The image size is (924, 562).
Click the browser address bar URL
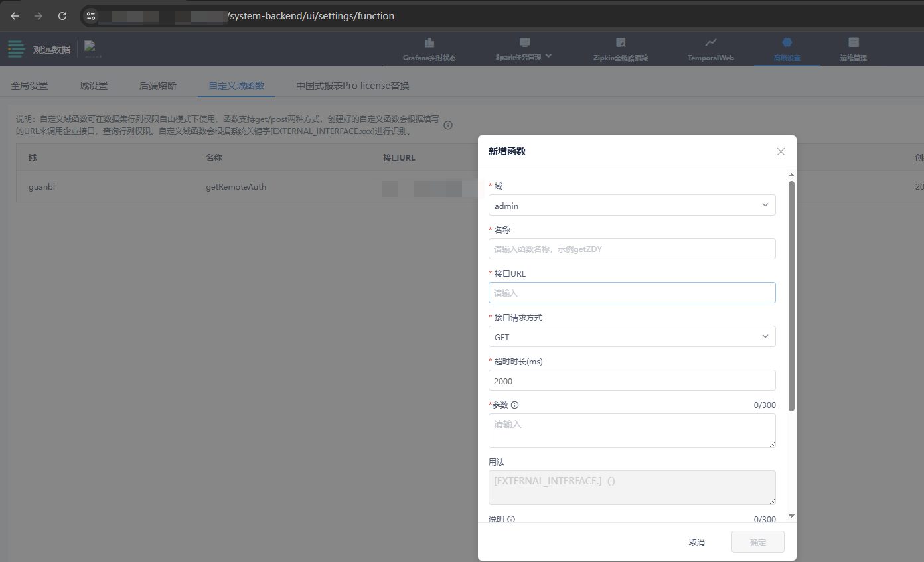pos(311,16)
